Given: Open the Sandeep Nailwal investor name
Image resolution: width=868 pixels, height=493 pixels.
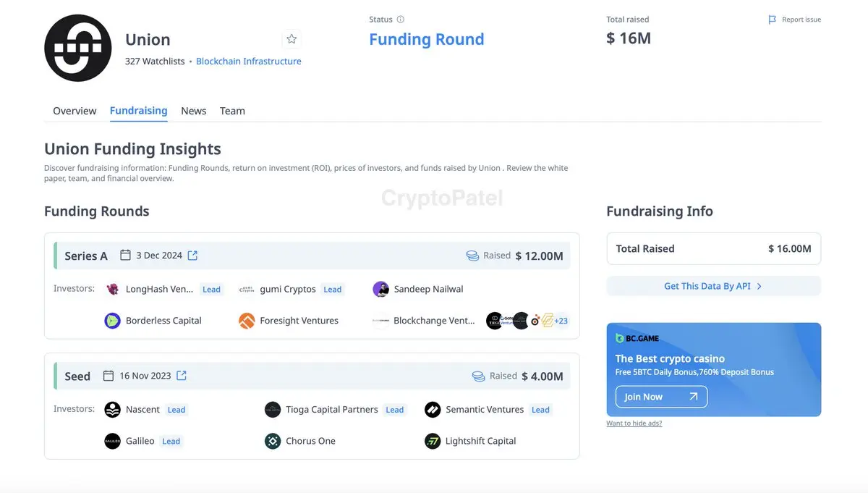Looking at the screenshot, I should (x=428, y=289).
